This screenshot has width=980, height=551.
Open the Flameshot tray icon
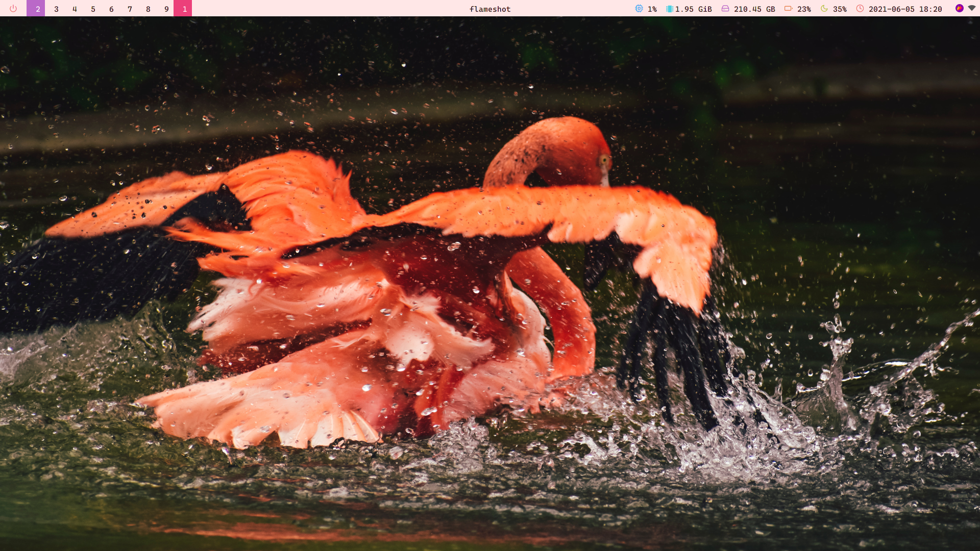(959, 8)
